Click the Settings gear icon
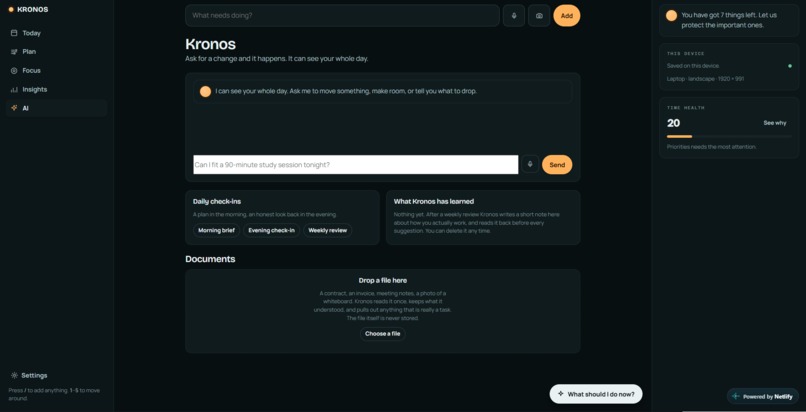Viewport: 806px width, 412px height. [x=14, y=376]
